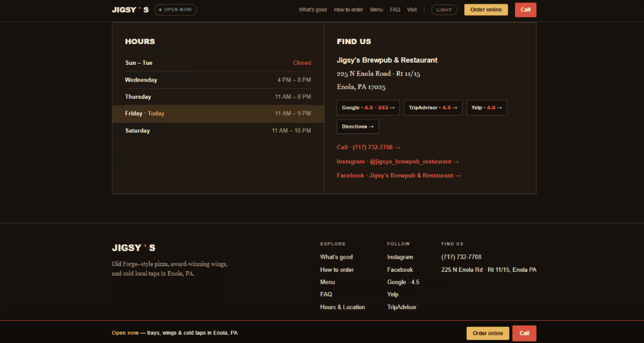Open the Menu nav item in header
This screenshot has height=343, width=644.
(376, 10)
